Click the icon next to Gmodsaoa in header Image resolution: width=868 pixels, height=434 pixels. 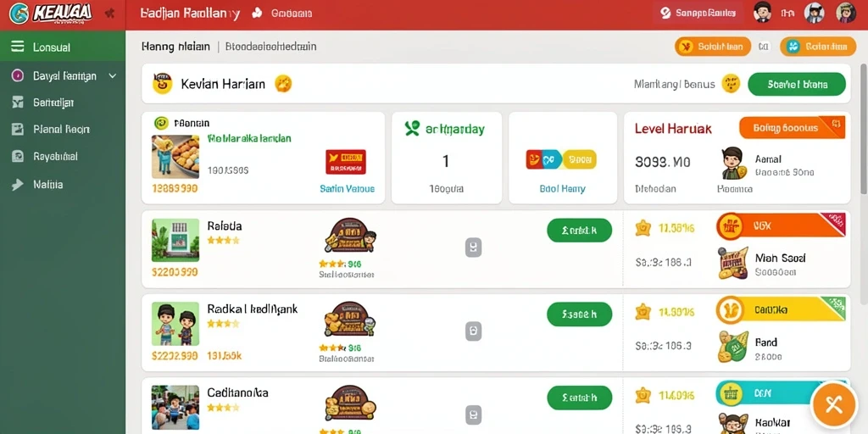tap(257, 14)
